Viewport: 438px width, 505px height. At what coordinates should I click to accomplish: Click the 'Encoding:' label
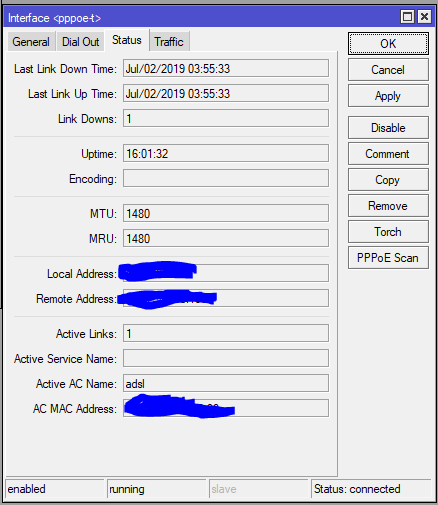click(93, 179)
